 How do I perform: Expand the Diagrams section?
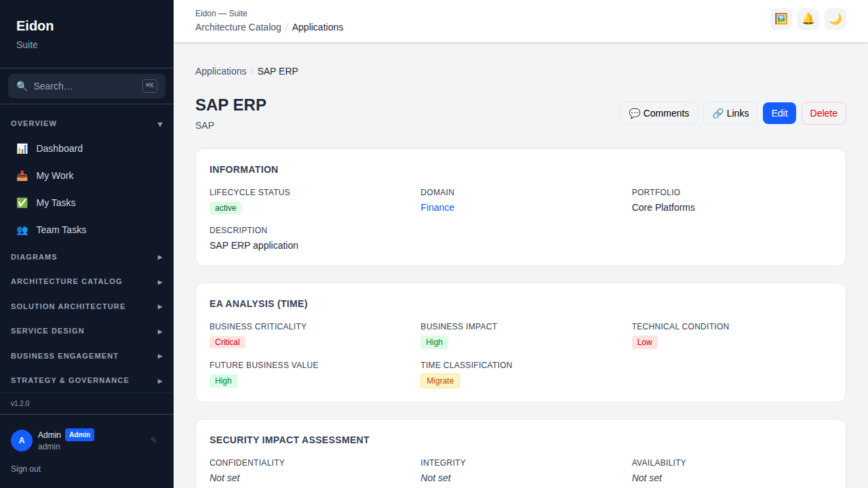coord(87,257)
